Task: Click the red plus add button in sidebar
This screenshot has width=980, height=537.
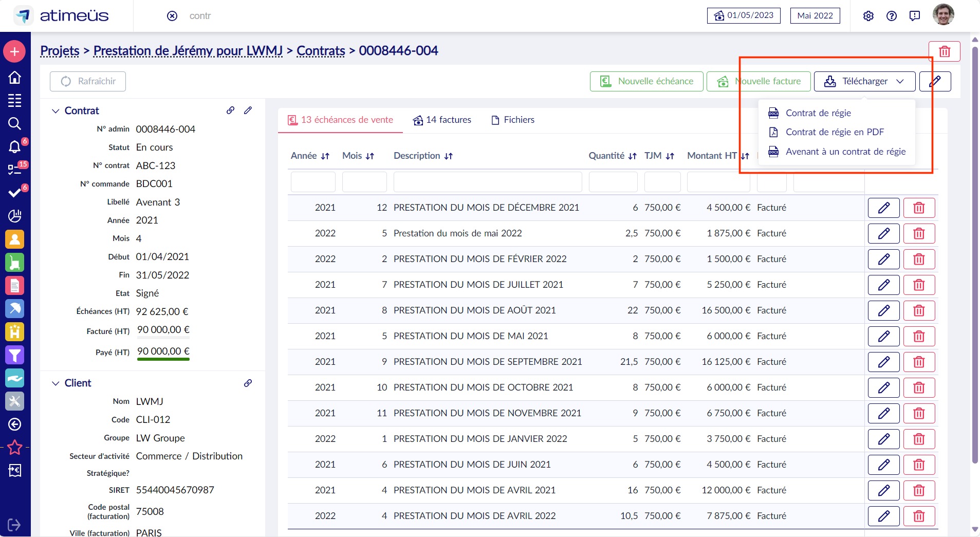Action: click(14, 51)
